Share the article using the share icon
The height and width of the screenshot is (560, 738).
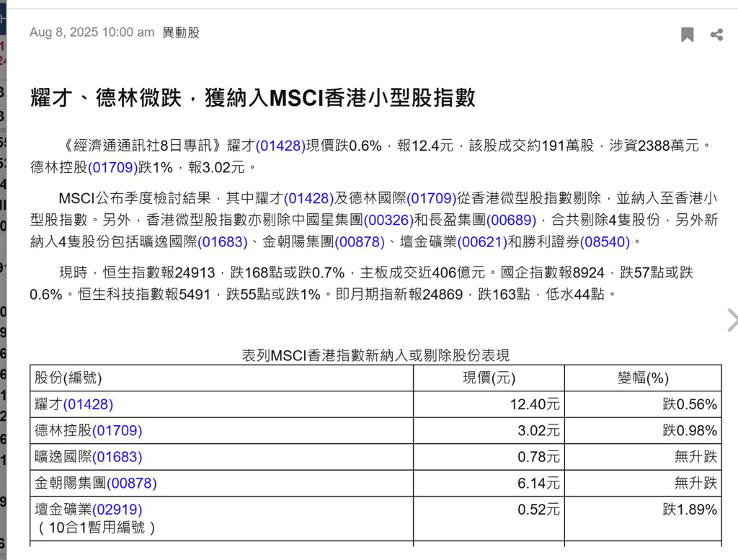[x=716, y=35]
